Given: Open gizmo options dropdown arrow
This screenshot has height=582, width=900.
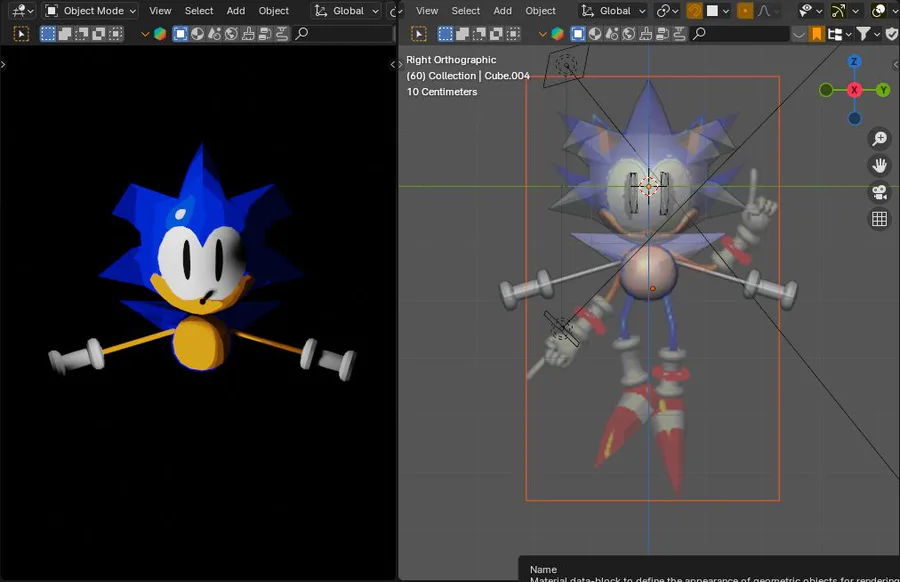Looking at the screenshot, I should tap(855, 10).
